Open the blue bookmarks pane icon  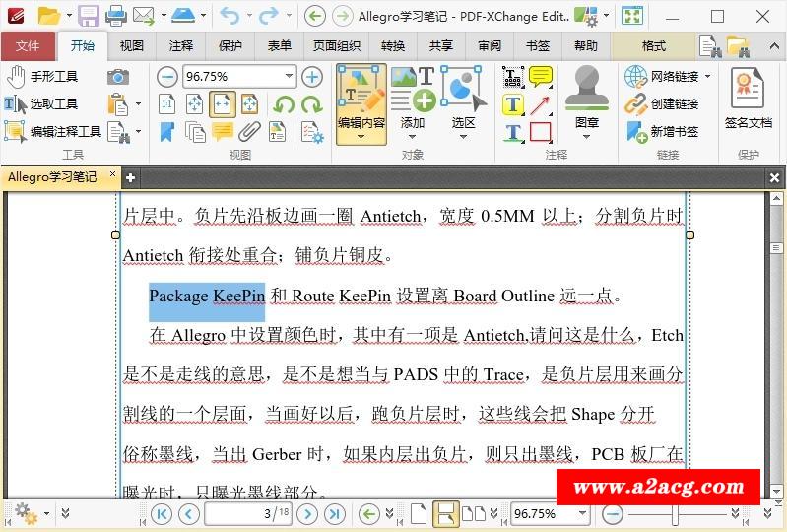coord(166,132)
